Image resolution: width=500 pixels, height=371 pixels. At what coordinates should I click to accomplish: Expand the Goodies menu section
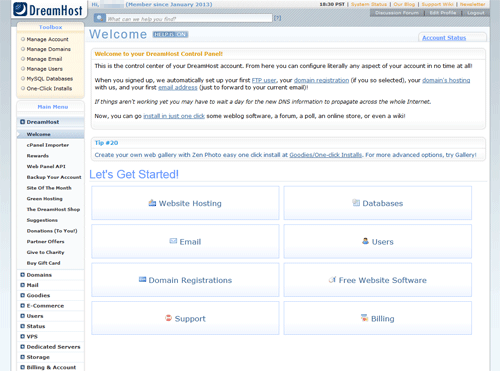coord(22,295)
